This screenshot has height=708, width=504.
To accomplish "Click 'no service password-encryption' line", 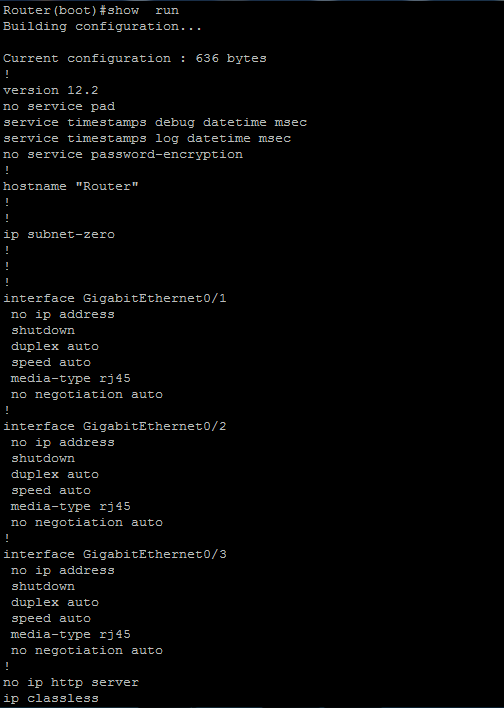I will coord(123,155).
